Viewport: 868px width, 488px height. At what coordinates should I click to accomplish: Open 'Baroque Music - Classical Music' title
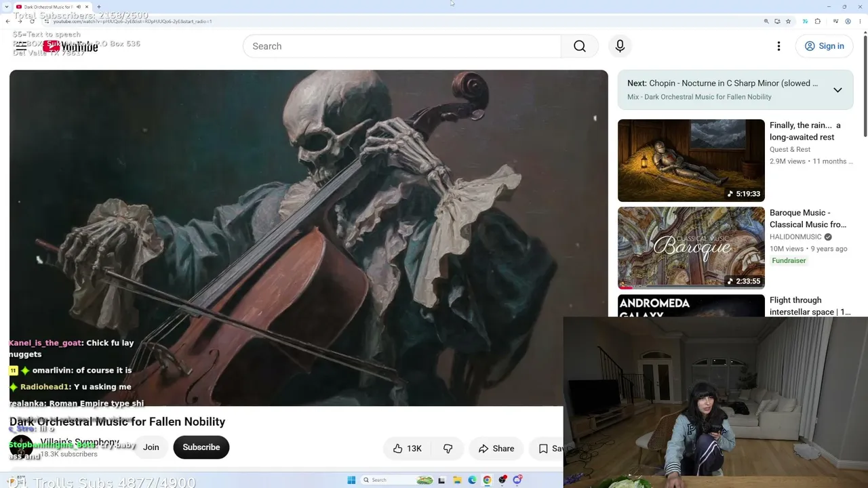tap(808, 218)
